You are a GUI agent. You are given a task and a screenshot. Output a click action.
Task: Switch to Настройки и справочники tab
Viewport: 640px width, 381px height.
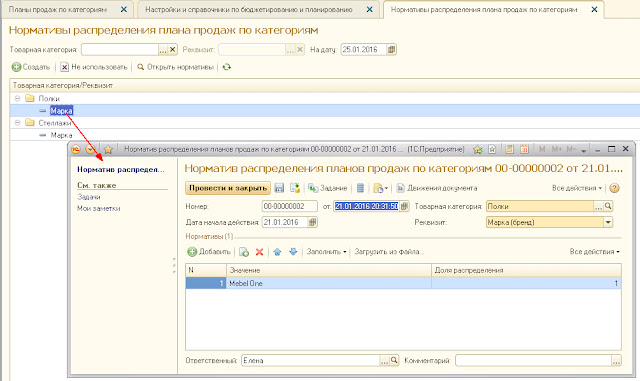tap(249, 9)
